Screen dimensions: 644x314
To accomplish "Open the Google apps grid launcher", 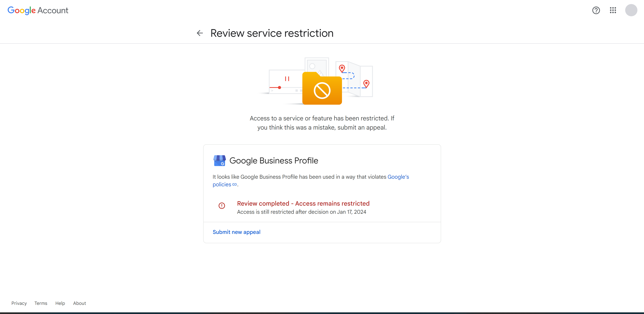I will pyautogui.click(x=613, y=10).
